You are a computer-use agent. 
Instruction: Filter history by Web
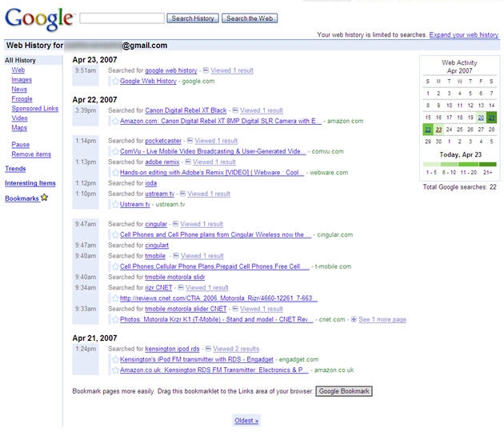click(x=18, y=70)
